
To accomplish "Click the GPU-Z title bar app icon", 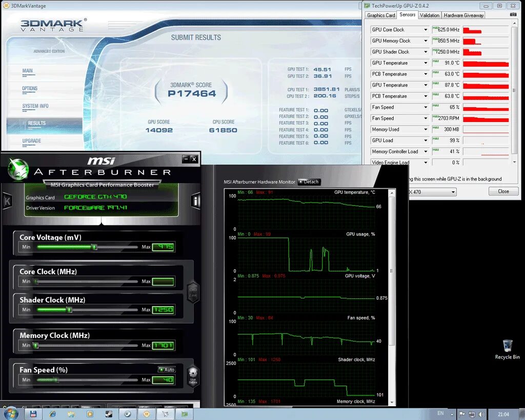I will pyautogui.click(x=367, y=6).
